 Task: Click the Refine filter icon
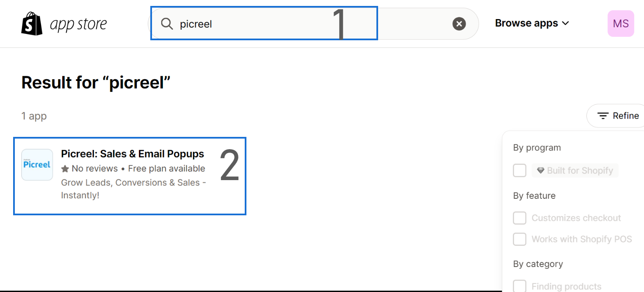pos(603,116)
